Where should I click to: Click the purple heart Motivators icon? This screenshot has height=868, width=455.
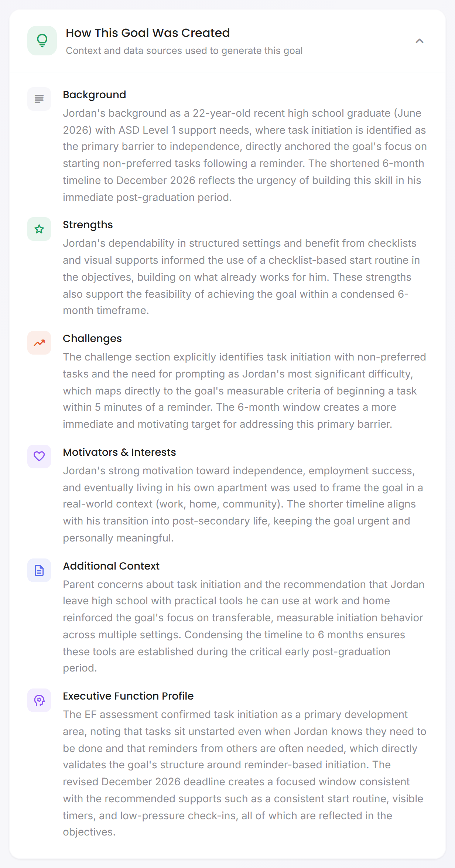[39, 457]
